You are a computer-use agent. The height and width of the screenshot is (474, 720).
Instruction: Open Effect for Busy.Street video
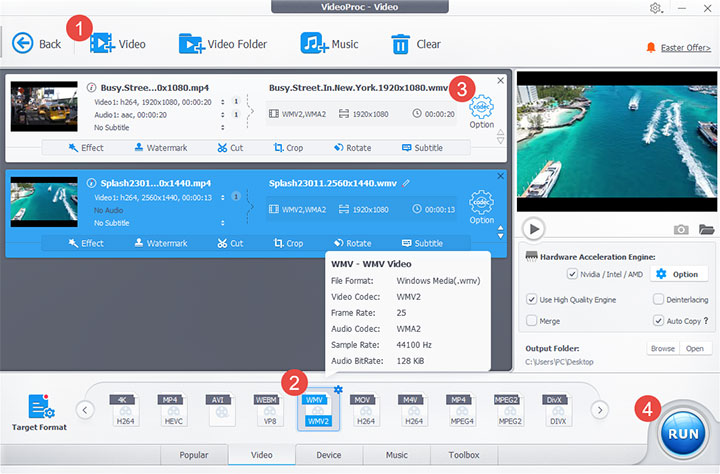86,147
